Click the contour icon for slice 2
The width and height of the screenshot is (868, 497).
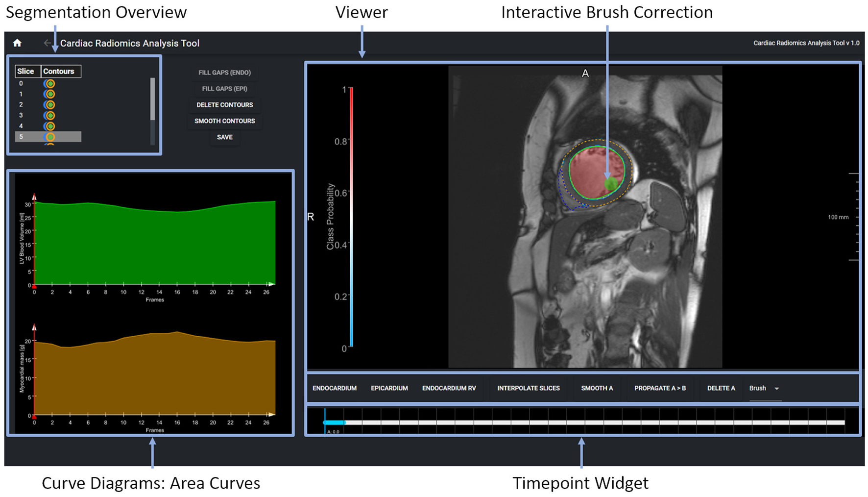(49, 105)
